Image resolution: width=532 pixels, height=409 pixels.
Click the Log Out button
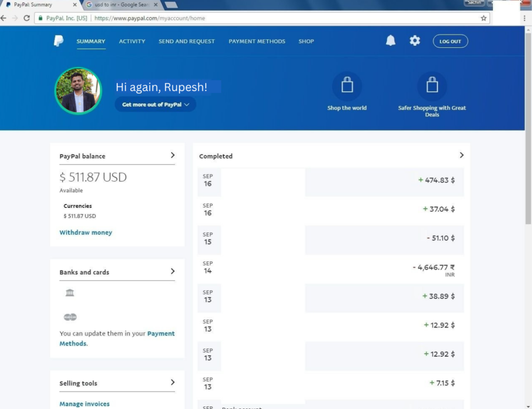[x=450, y=41]
